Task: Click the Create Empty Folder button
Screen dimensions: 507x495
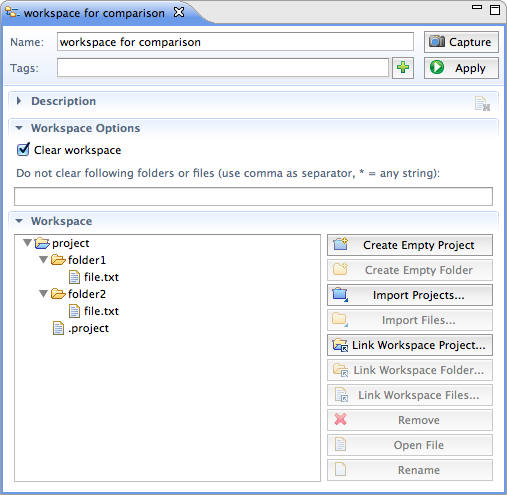Action: pyautogui.click(x=410, y=270)
